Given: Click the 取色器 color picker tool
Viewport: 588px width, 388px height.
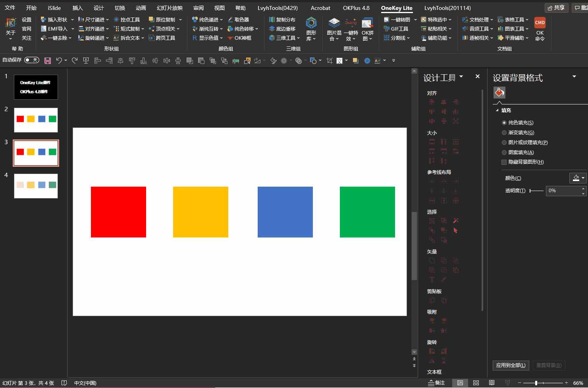Looking at the screenshot, I should click(238, 19).
